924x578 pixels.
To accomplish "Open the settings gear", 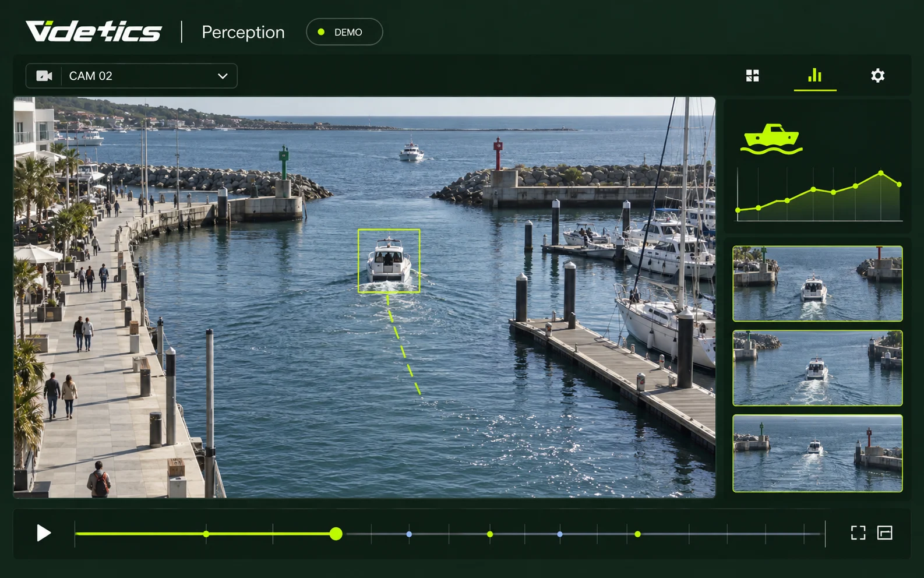I will pyautogui.click(x=877, y=75).
